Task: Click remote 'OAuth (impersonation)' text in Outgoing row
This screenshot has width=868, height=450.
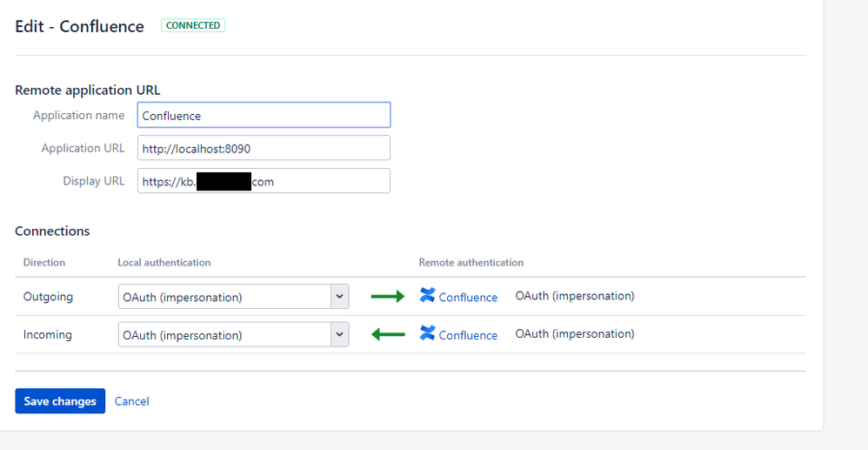Action: pyautogui.click(x=575, y=296)
